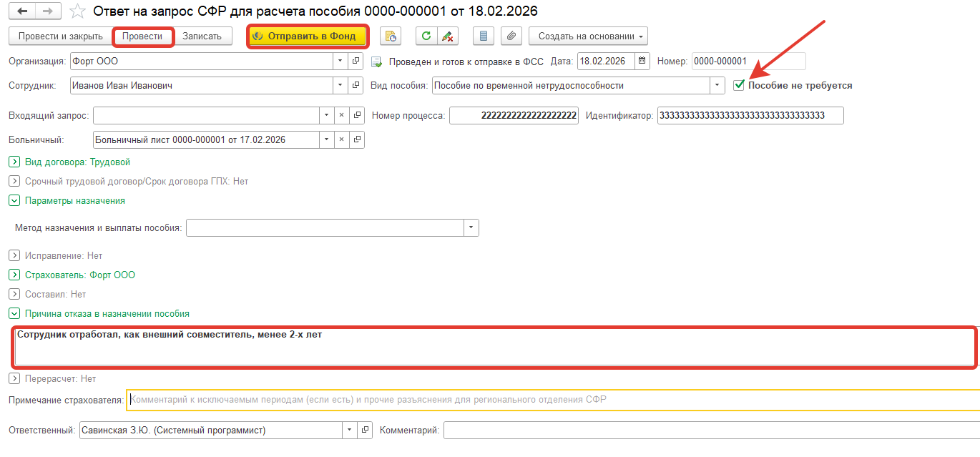
Task: Click the Записать button
Action: (202, 36)
